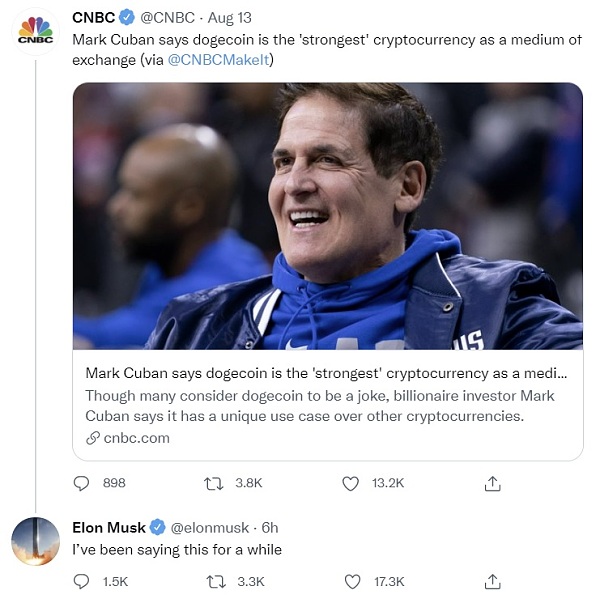This screenshot has height=599, width=600.
Task: Open Elon Musk's profile avatar
Action: click(x=35, y=541)
